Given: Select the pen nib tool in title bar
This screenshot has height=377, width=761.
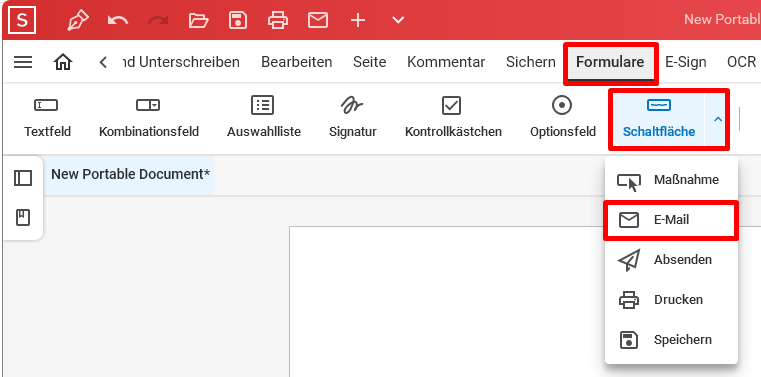Looking at the screenshot, I should tap(78, 20).
